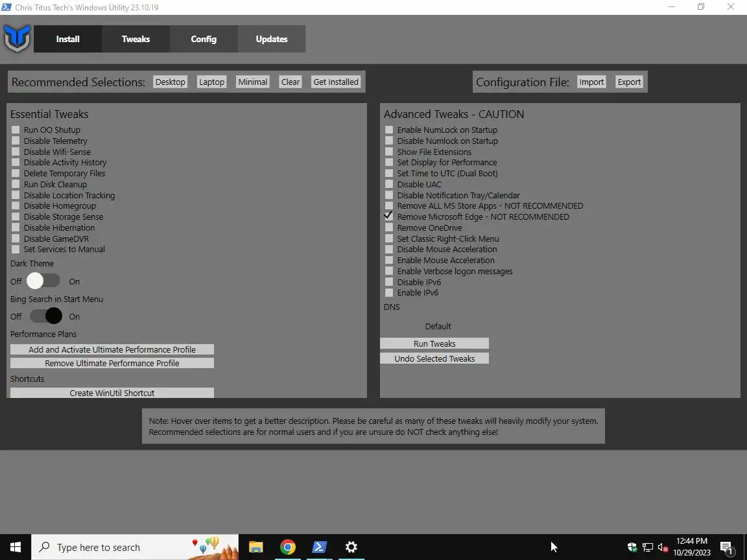Image resolution: width=747 pixels, height=560 pixels.
Task: Open File Explorer from the taskbar
Action: [x=256, y=547]
